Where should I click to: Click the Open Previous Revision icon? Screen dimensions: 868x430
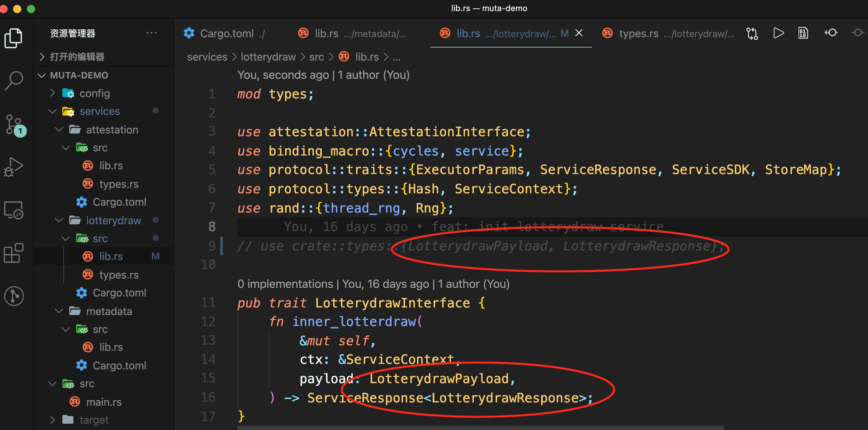coord(831,33)
